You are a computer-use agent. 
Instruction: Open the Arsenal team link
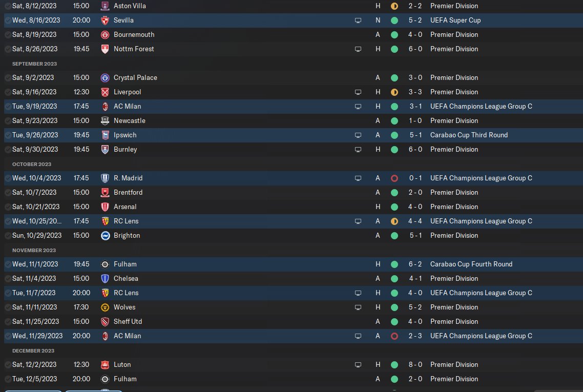[125, 207]
